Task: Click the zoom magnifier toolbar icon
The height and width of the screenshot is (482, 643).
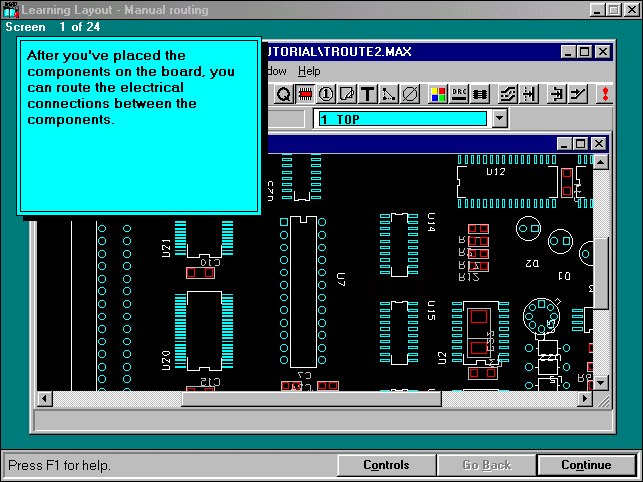Action: click(283, 95)
